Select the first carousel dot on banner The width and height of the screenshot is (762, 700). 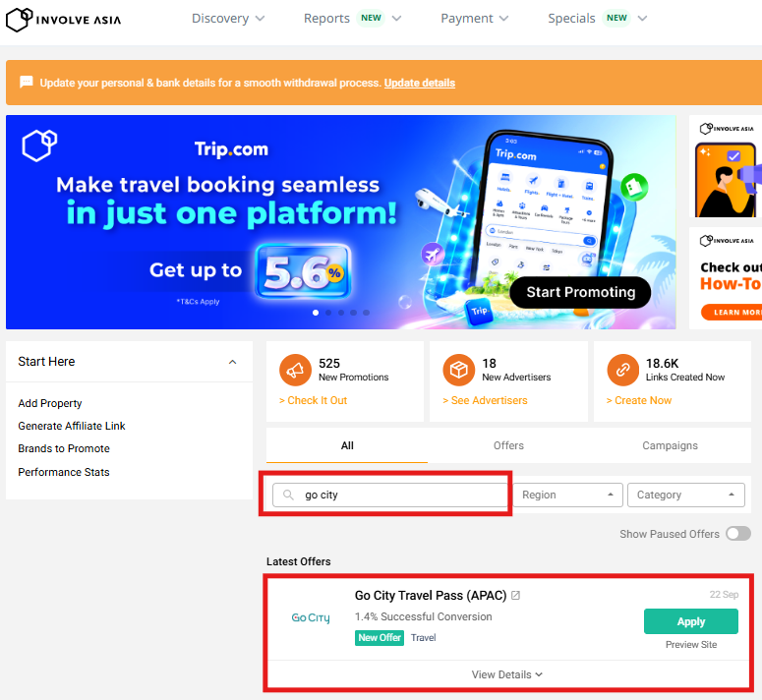click(x=316, y=313)
